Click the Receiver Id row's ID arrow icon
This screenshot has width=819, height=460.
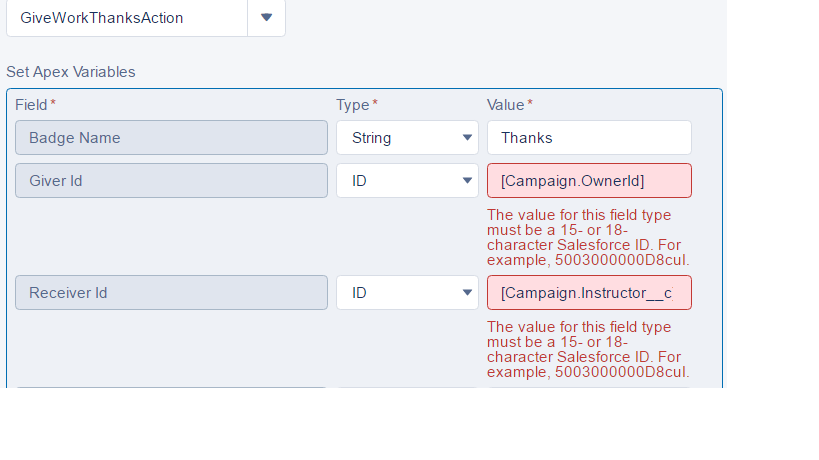tap(467, 293)
